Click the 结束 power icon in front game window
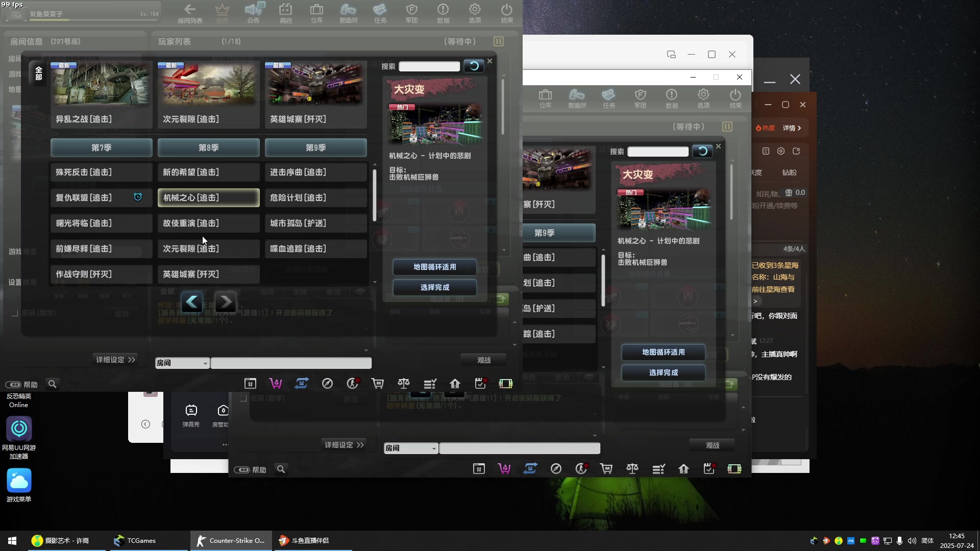 pyautogui.click(x=506, y=13)
